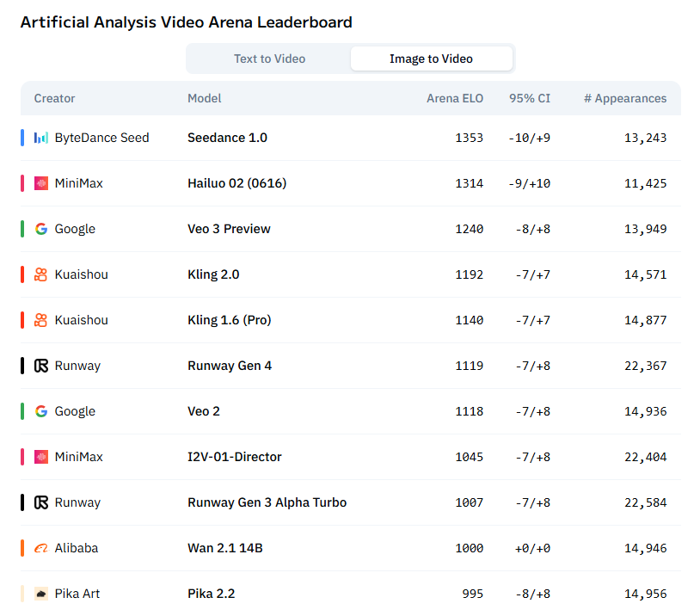The width and height of the screenshot is (694, 616).
Task: Select the Image to Video tab
Action: click(431, 59)
